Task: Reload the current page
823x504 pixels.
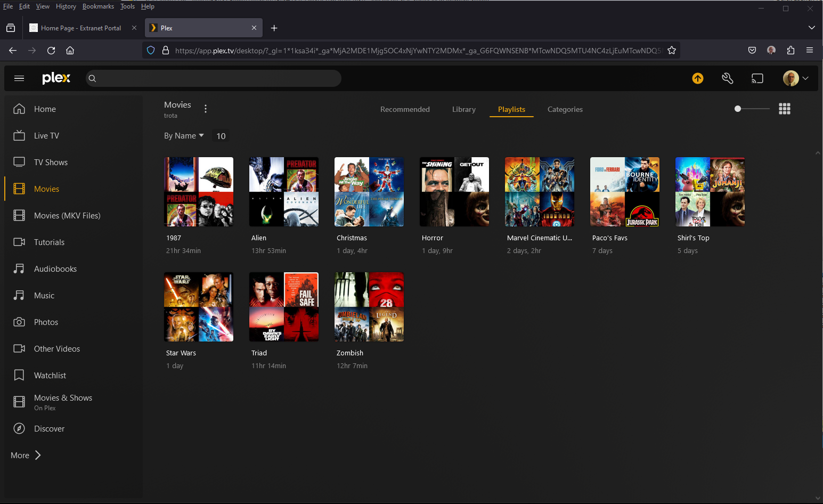Action: click(51, 51)
